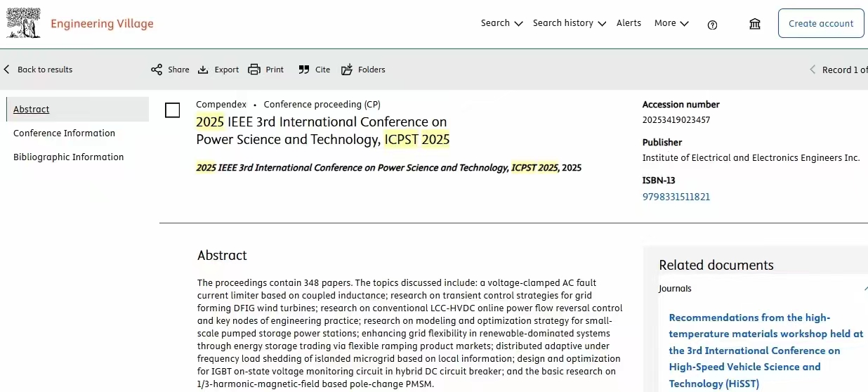The height and width of the screenshot is (392, 868).
Task: Click the Create account button
Action: (x=820, y=23)
